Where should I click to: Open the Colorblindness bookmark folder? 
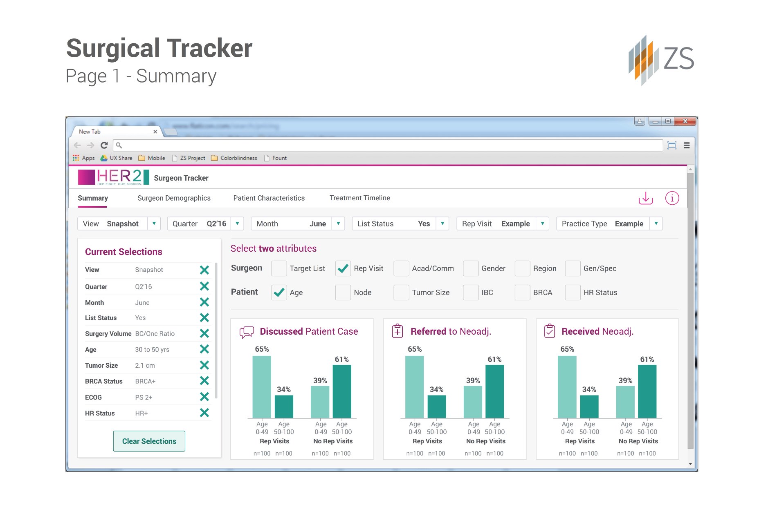tap(234, 158)
